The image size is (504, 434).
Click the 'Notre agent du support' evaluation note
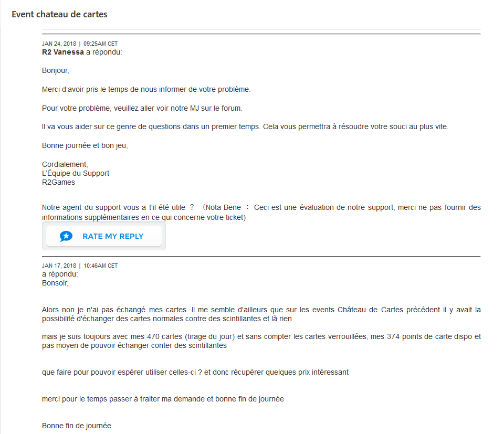(261, 212)
